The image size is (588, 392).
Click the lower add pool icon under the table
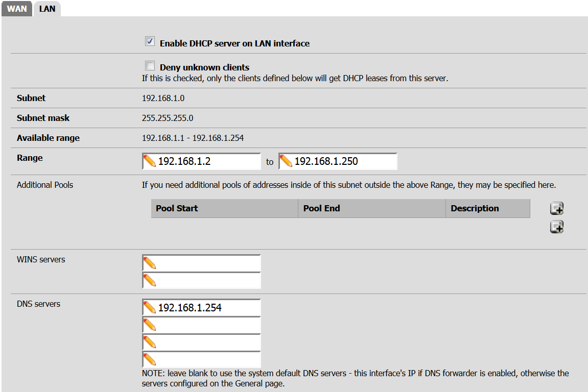556,227
